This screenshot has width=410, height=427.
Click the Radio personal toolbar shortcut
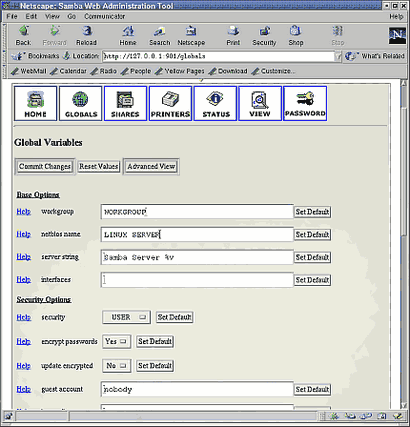point(104,71)
